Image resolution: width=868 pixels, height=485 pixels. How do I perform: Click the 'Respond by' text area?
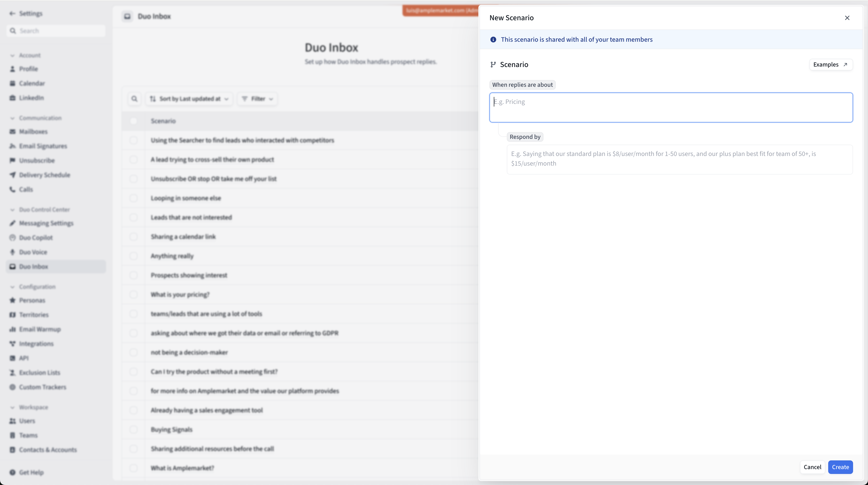tap(679, 159)
